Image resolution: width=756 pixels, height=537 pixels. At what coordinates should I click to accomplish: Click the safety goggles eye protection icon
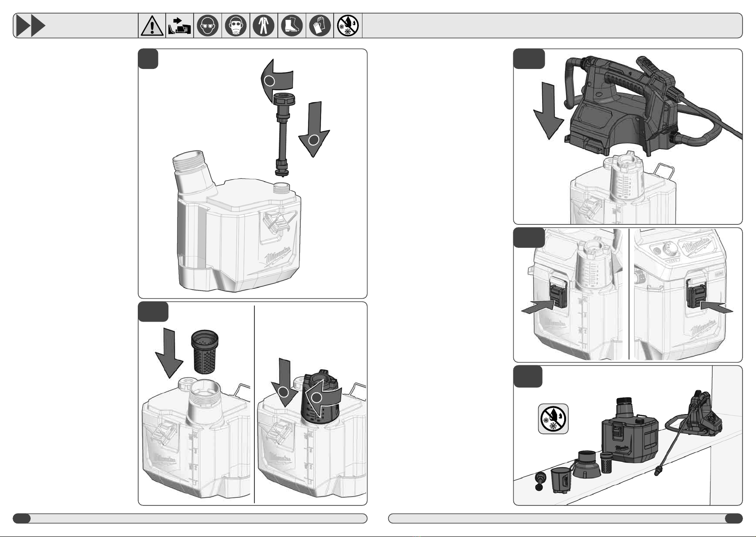pyautogui.click(x=208, y=26)
